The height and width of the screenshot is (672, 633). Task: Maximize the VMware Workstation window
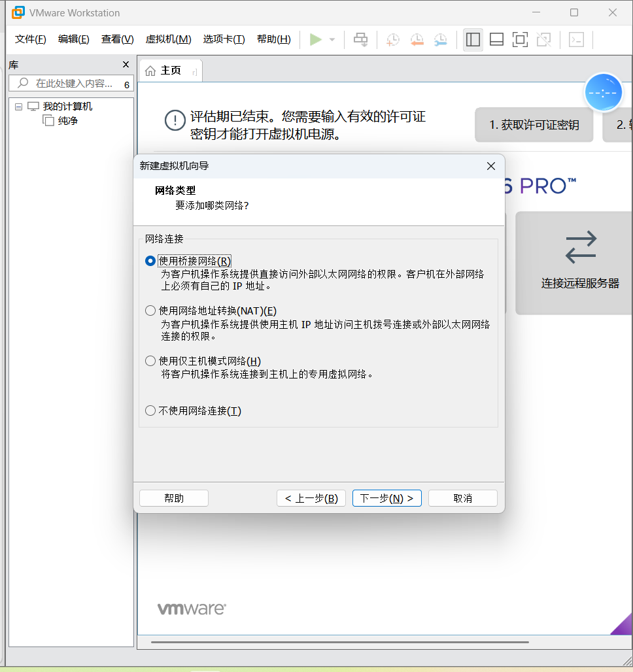574,12
